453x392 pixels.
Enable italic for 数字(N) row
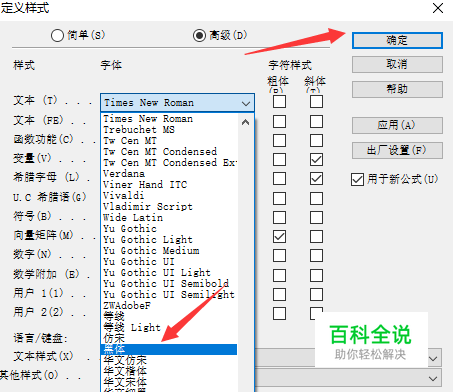click(x=316, y=256)
